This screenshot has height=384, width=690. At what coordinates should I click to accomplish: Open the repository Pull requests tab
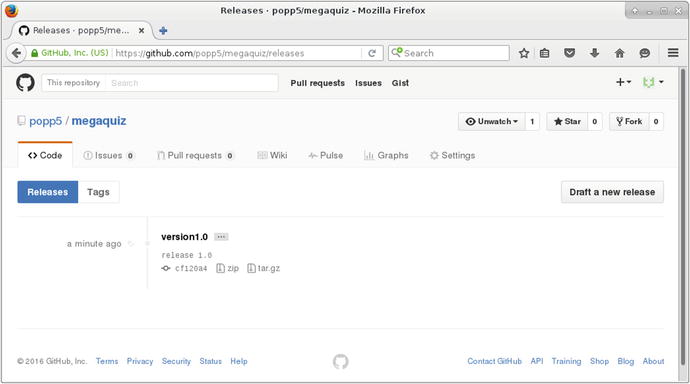pos(195,155)
